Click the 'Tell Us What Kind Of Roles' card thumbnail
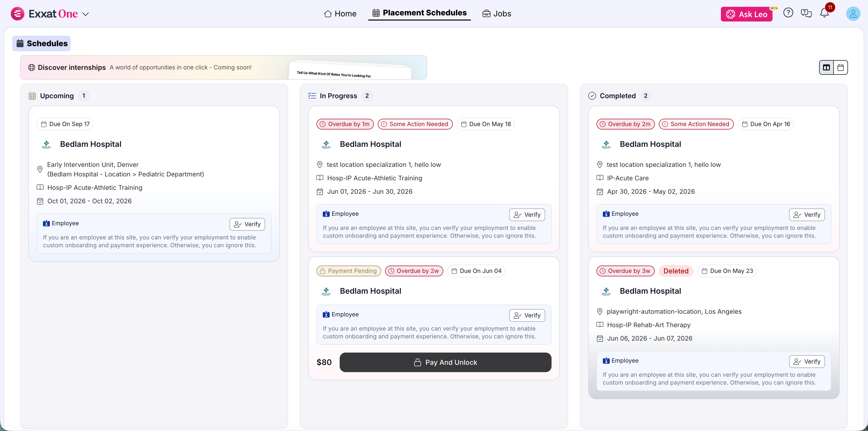Screen dimensions: 868x431 tap(350, 70)
